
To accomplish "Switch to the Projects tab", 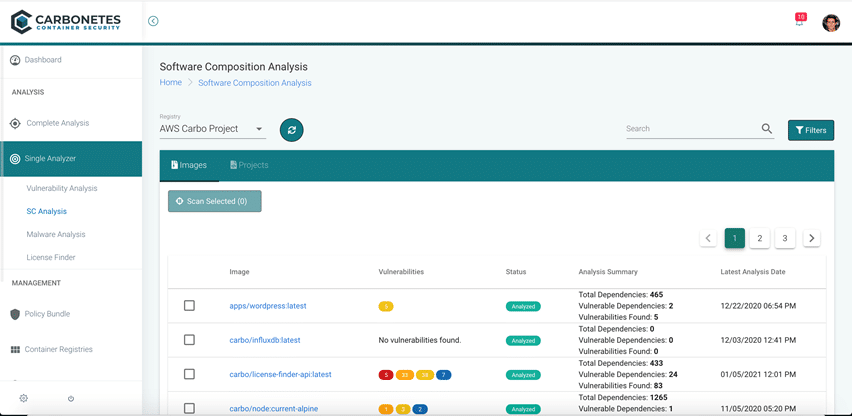I will 249,165.
